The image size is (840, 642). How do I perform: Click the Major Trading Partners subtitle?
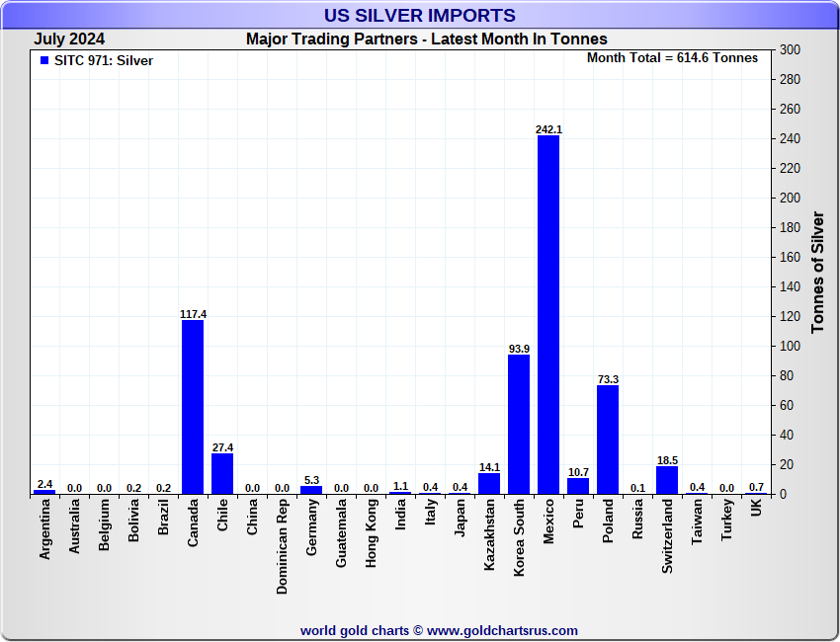[x=426, y=40]
